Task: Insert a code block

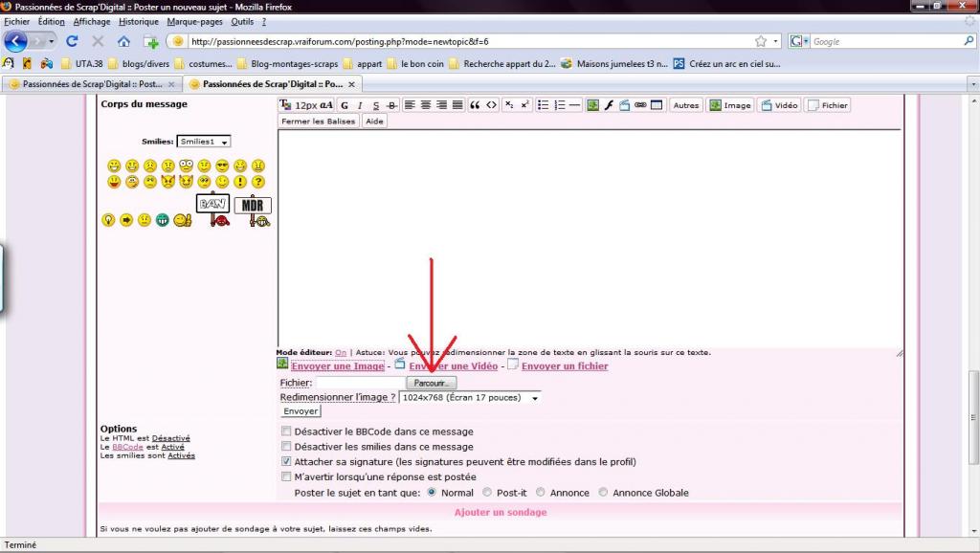Action: pos(492,105)
